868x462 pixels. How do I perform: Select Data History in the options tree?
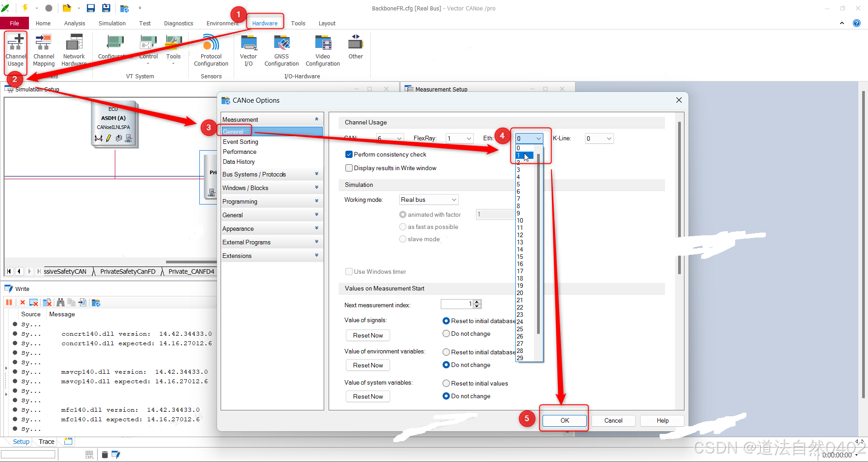pyautogui.click(x=239, y=162)
